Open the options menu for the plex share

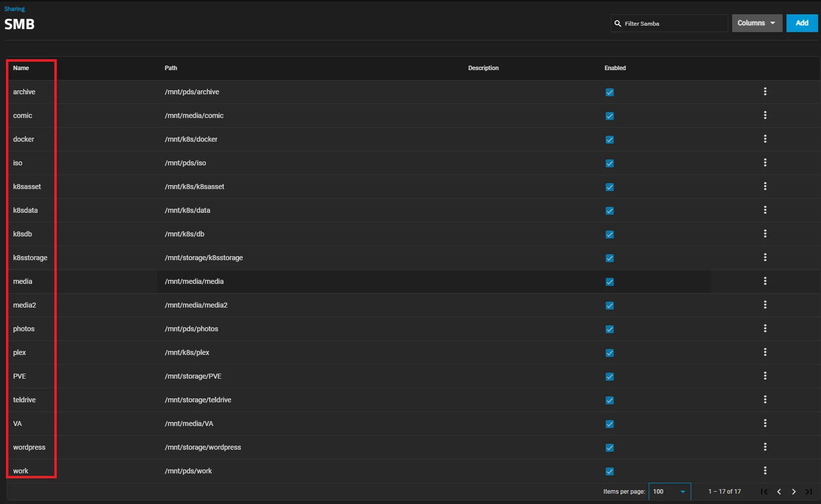click(x=765, y=352)
